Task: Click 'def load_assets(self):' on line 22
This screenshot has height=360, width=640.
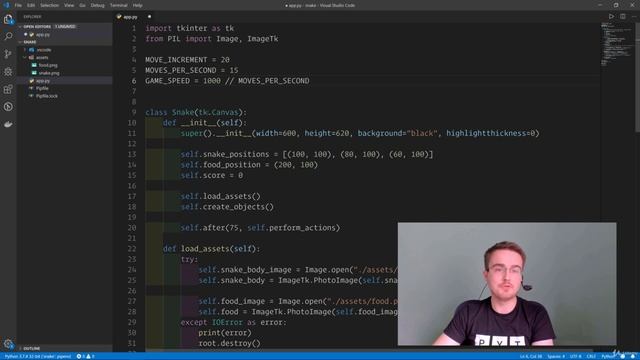Action: (x=211, y=249)
